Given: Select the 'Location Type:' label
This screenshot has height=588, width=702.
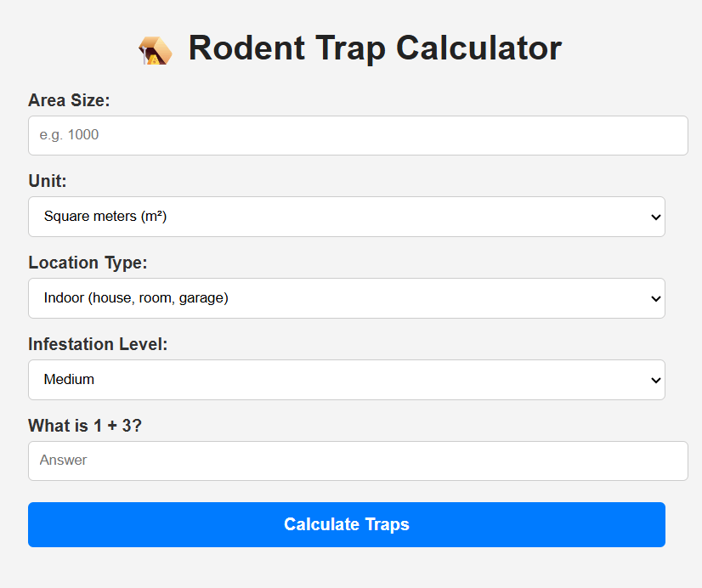Looking at the screenshot, I should click(88, 263).
